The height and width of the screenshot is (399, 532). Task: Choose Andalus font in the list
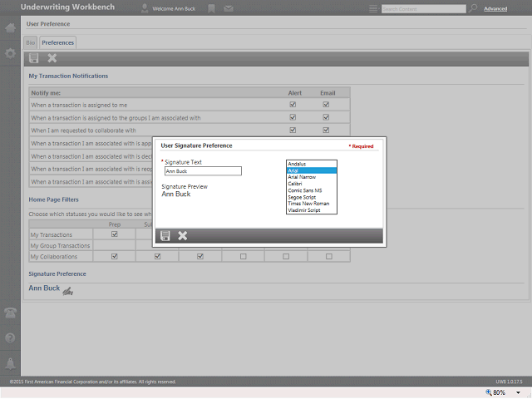click(312, 164)
